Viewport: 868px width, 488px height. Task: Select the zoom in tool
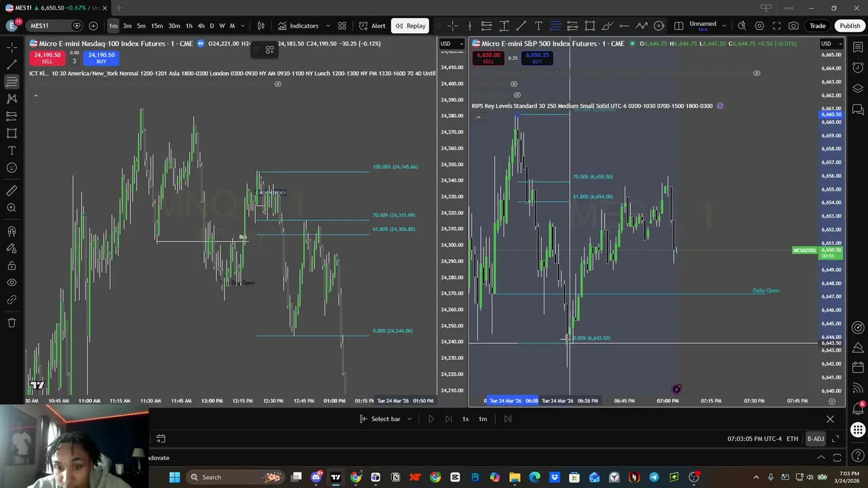[x=12, y=208]
